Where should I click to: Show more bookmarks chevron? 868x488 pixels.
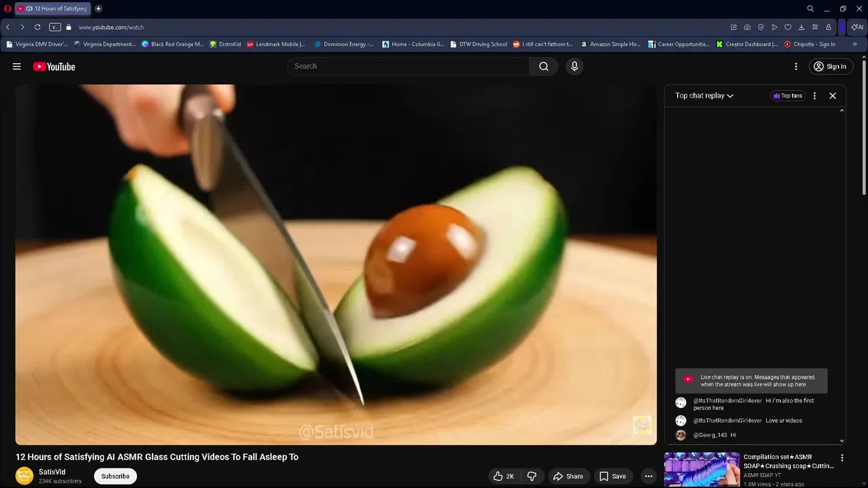854,44
